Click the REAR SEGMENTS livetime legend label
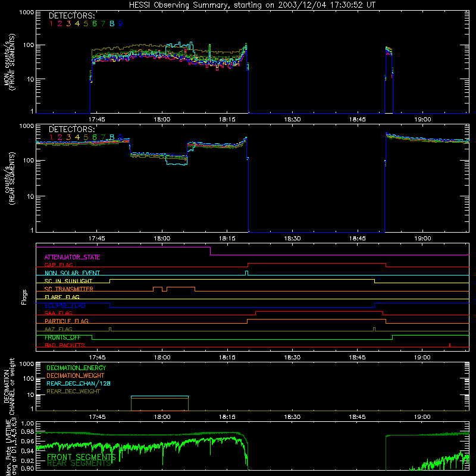This screenshot has width=476, height=476. [x=79, y=464]
